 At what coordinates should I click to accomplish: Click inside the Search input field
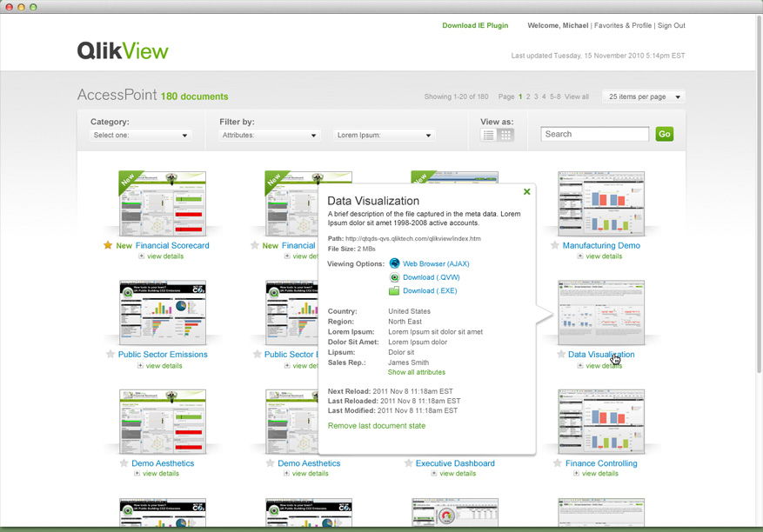[x=594, y=134]
